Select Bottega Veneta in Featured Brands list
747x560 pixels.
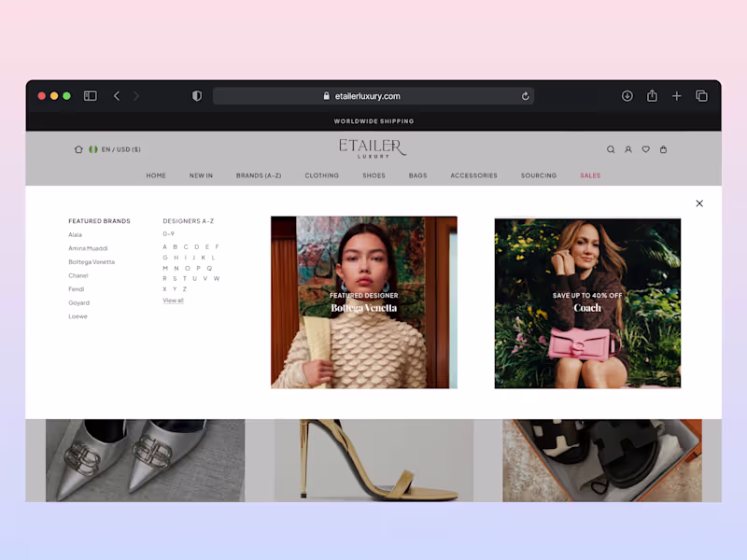tap(92, 262)
